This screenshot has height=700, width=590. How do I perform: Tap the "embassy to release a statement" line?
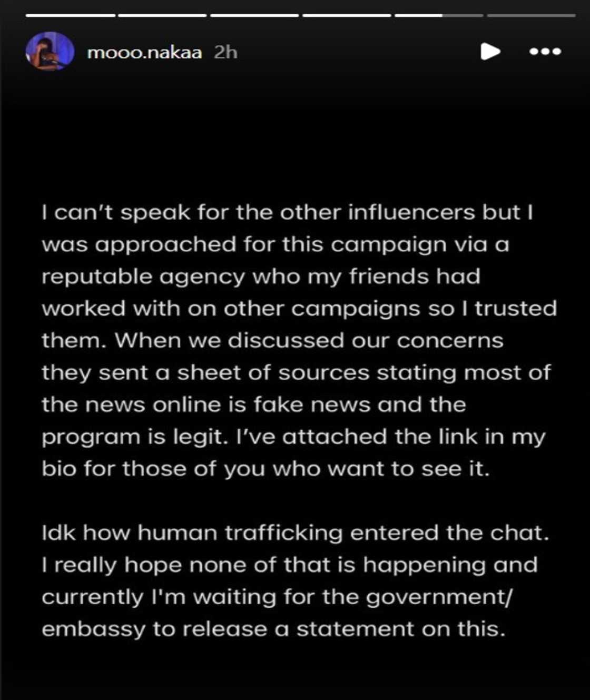click(273, 629)
